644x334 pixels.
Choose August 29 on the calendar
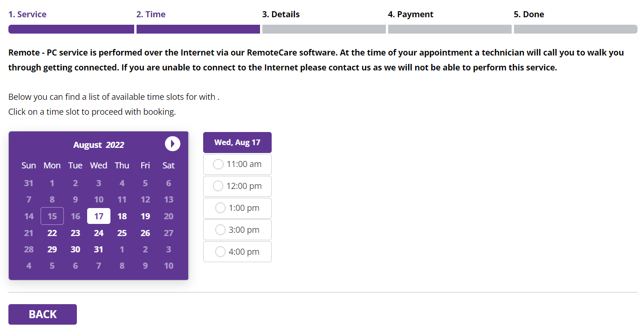pos(52,250)
